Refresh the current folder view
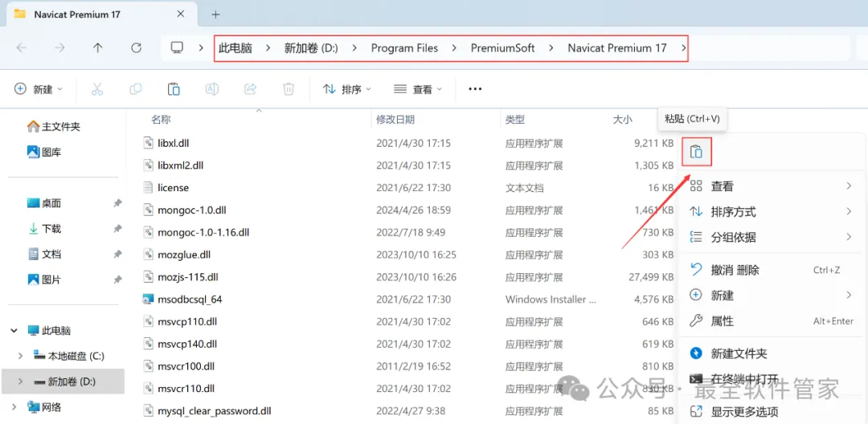Screen dimensions: 868x424 (136, 48)
